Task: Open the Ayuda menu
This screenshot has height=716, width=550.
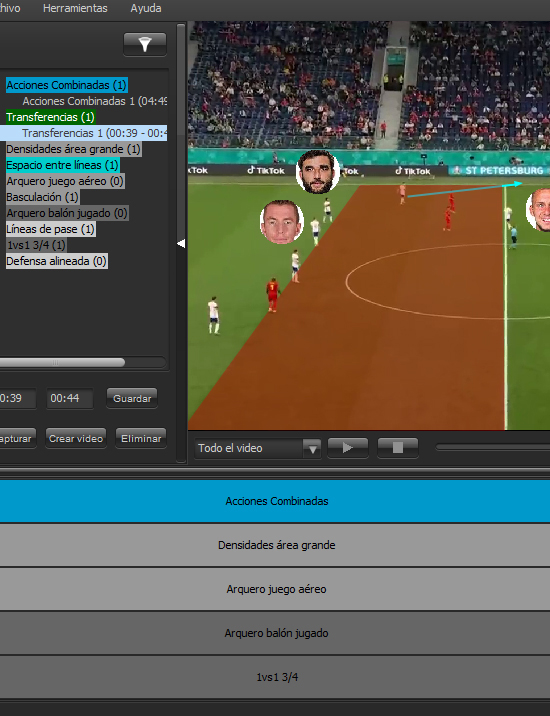Action: click(x=146, y=8)
